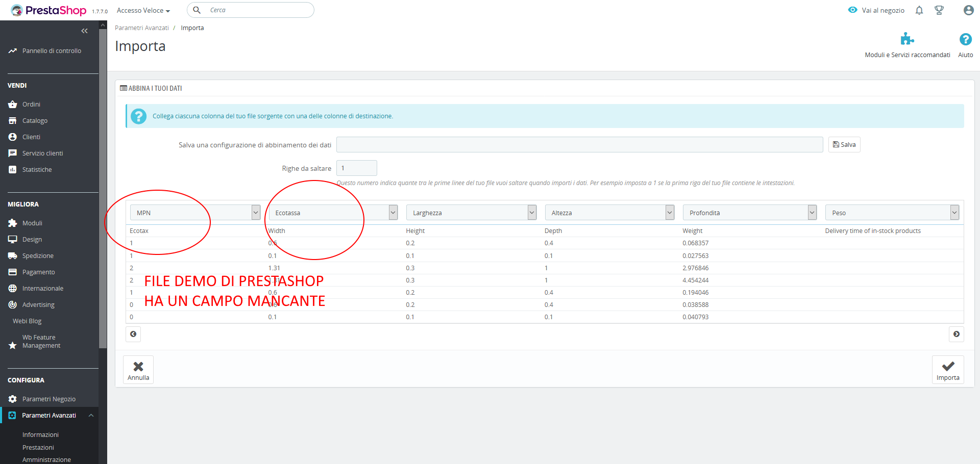Open the Ecotassa column mapping dropdown
Image resolution: width=980 pixels, height=464 pixels.
point(333,213)
